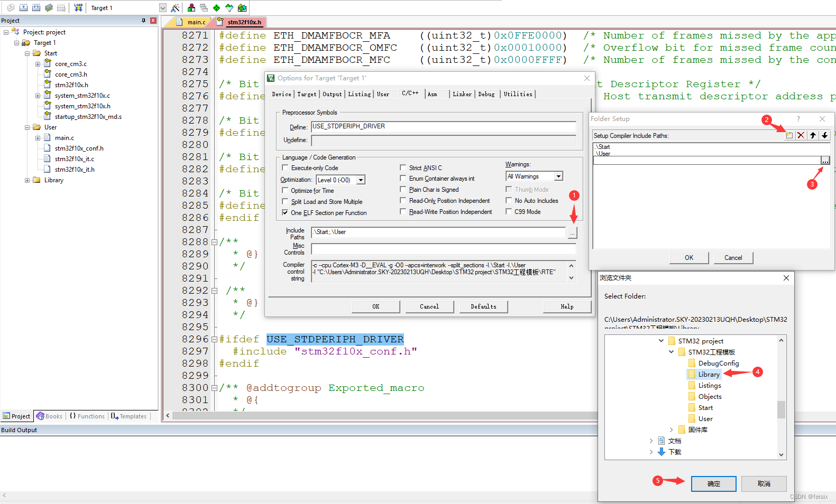This screenshot has height=504, width=836.
Task: Expand core_cm3.c node in Project tree
Action: pos(38,64)
